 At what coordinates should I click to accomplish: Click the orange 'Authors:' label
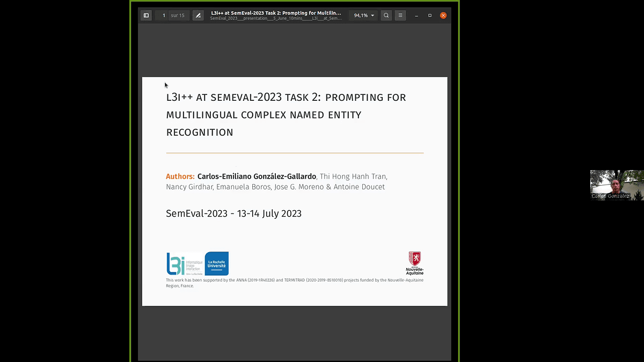coord(180,176)
